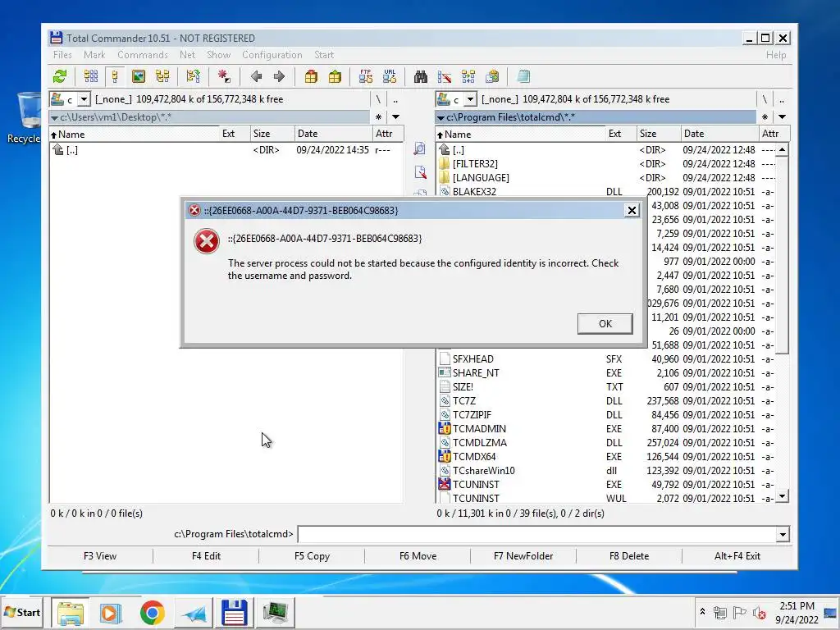Expand the command line history dropdown
The width and height of the screenshot is (840, 630).
[x=783, y=535]
